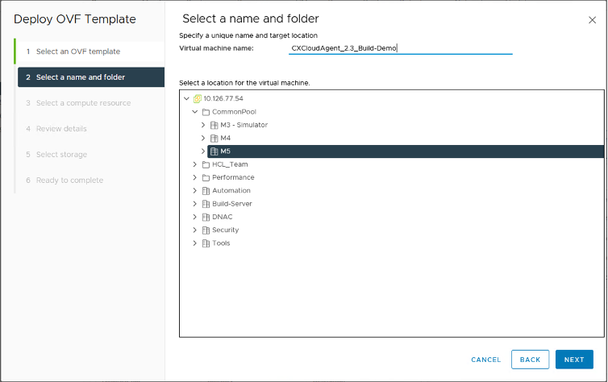
Task: Close the Deploy OVF Template dialog
Action: (x=592, y=20)
